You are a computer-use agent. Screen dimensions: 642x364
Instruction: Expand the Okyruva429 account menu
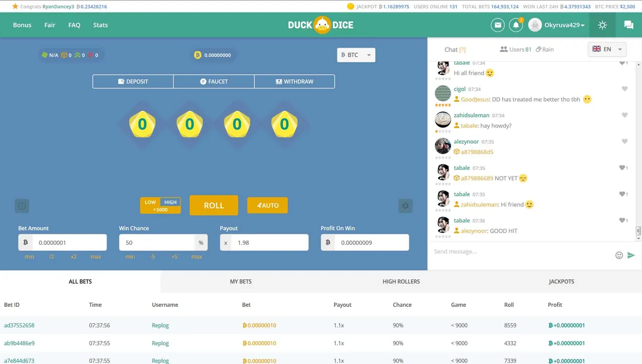[565, 25]
